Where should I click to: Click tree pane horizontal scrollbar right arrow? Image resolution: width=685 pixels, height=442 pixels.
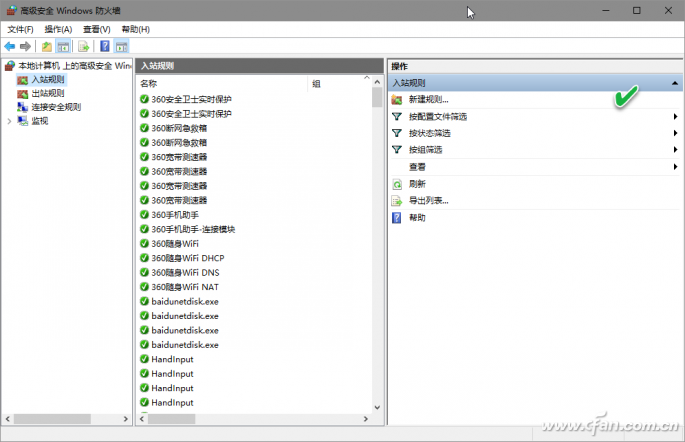125,419
